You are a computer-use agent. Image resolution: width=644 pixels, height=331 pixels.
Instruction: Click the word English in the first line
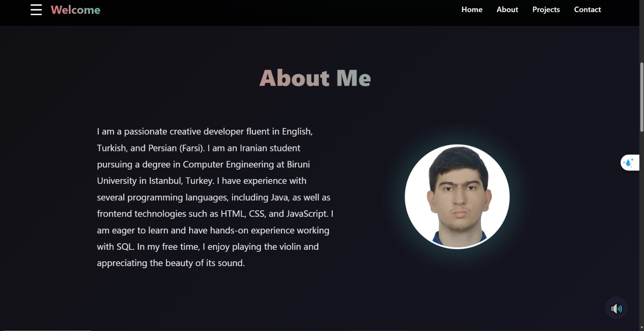296,131
